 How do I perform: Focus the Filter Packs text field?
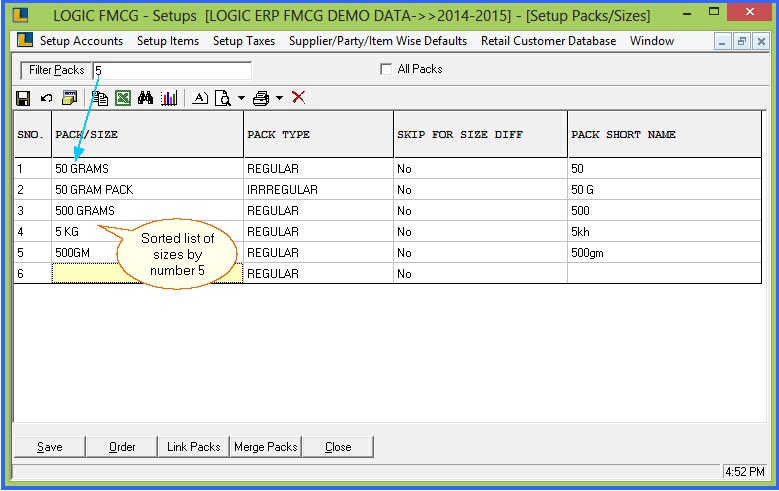click(x=172, y=71)
